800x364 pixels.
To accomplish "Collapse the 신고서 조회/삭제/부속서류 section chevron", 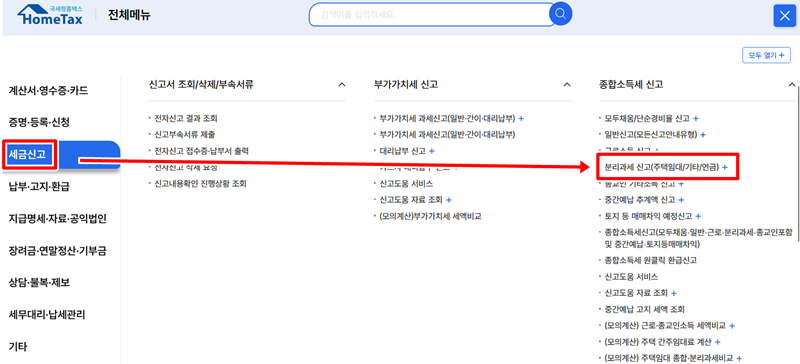I will (x=341, y=85).
